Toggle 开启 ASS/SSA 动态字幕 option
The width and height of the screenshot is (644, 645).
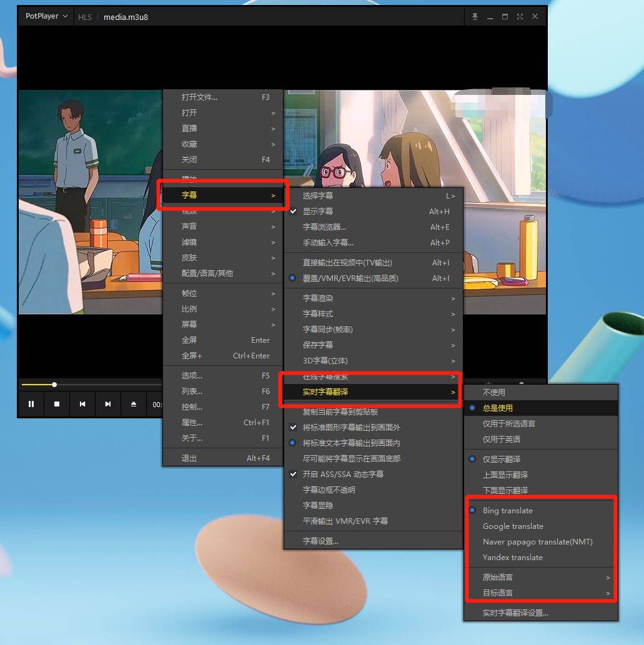tap(374, 475)
